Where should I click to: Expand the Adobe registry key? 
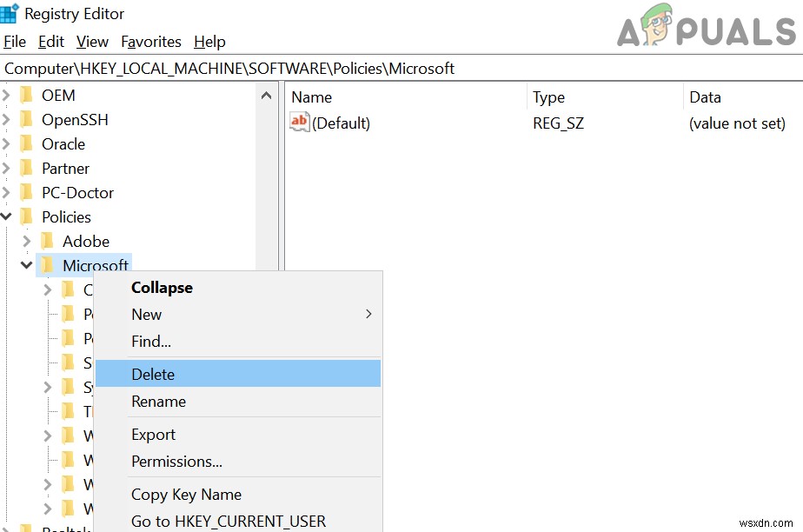[x=27, y=241]
